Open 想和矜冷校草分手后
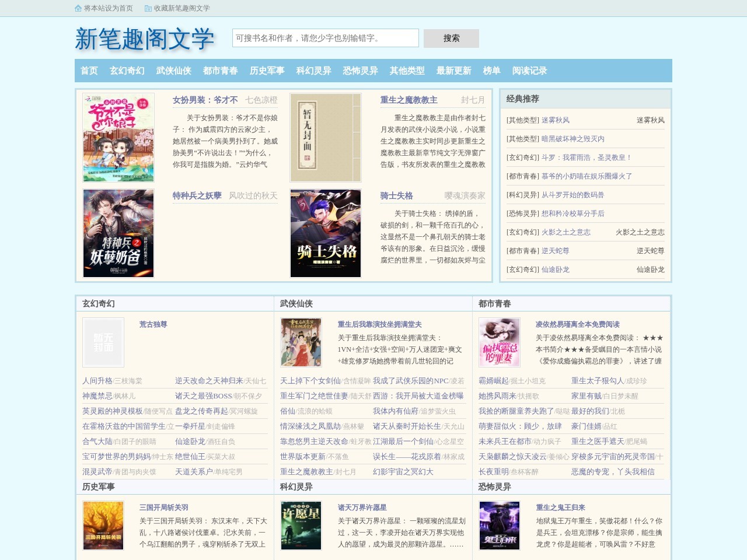This screenshot has height=560, width=747. 573,213
